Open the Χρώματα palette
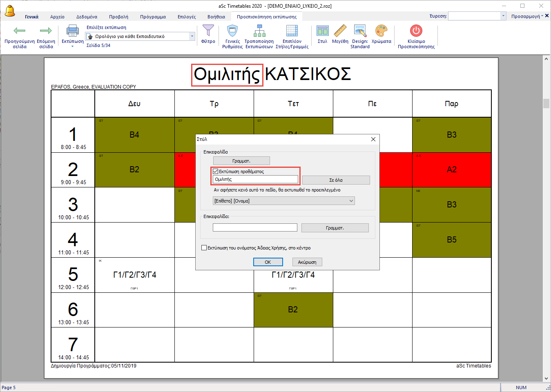The height and width of the screenshot is (392, 551). coord(381,31)
